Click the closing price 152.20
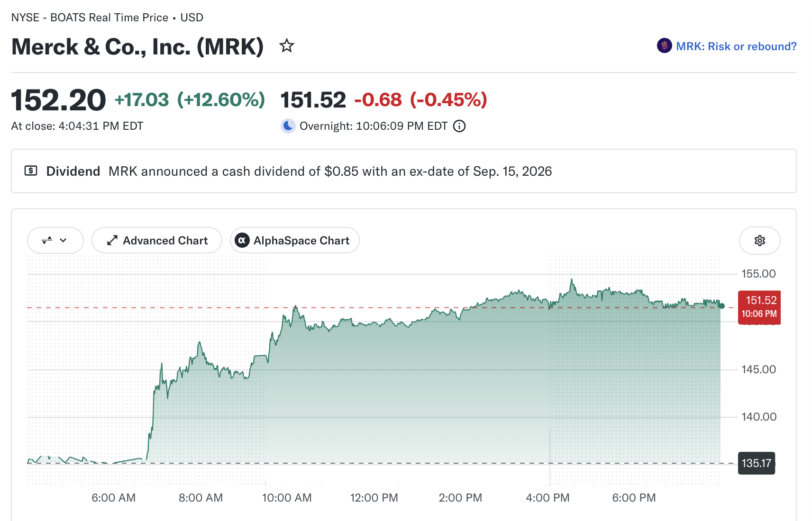Viewport: 812px width, 521px height. tap(58, 100)
